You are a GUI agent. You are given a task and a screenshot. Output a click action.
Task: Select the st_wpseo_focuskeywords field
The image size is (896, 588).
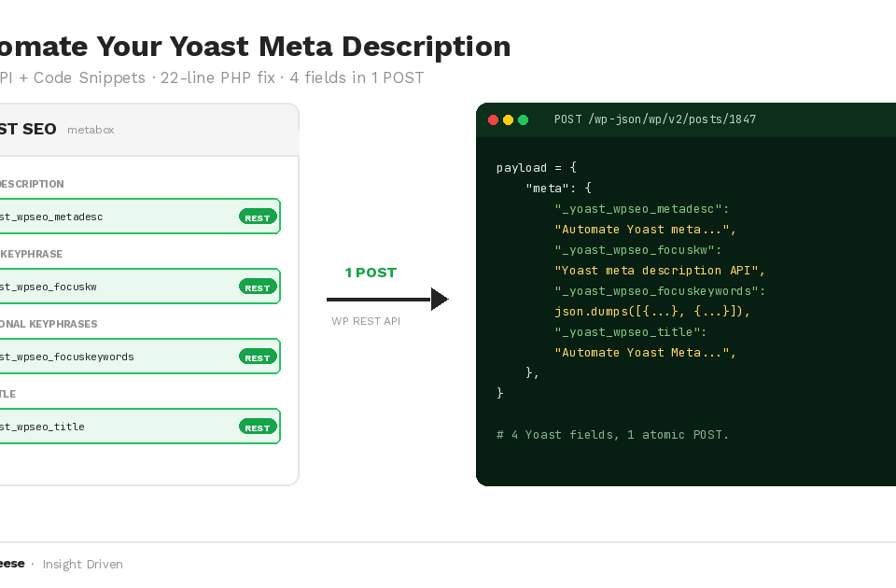[x=140, y=357]
